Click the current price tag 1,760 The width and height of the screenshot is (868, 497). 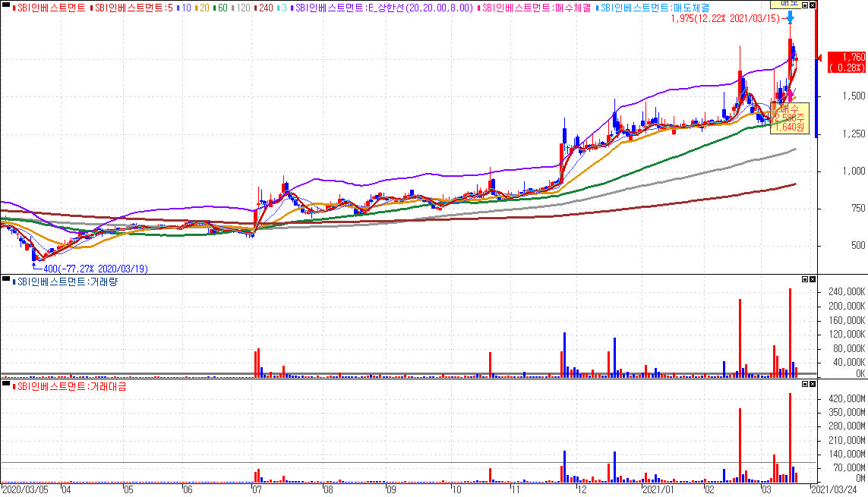[x=847, y=62]
